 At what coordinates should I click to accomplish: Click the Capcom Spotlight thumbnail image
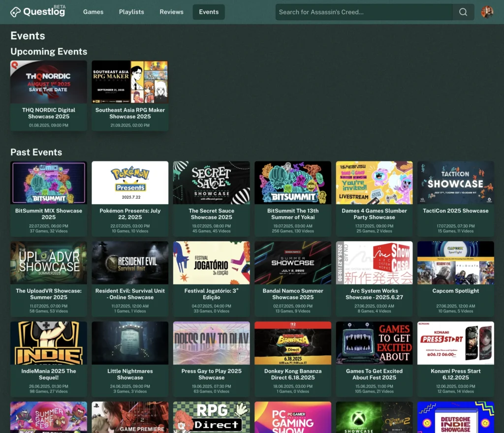pos(455,263)
